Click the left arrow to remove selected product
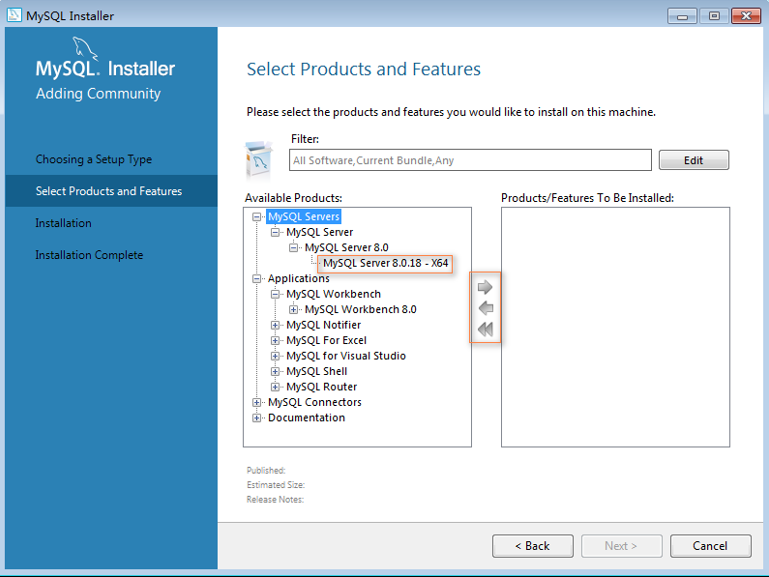The height and width of the screenshot is (577, 769). click(x=486, y=308)
